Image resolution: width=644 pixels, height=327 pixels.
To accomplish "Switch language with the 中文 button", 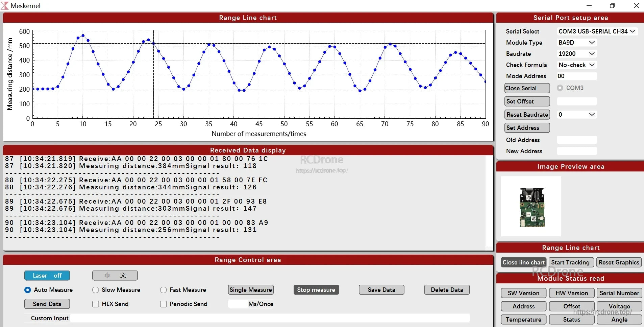I will [115, 276].
